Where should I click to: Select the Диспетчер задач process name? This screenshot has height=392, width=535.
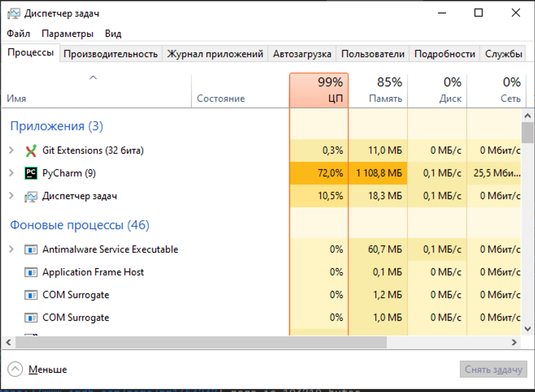coord(79,196)
